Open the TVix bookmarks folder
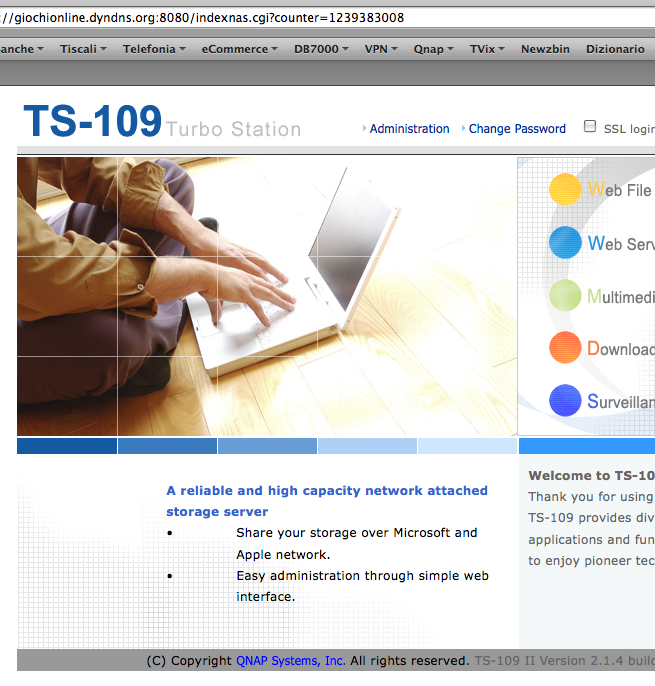The height and width of the screenshot is (686, 655). (x=487, y=49)
